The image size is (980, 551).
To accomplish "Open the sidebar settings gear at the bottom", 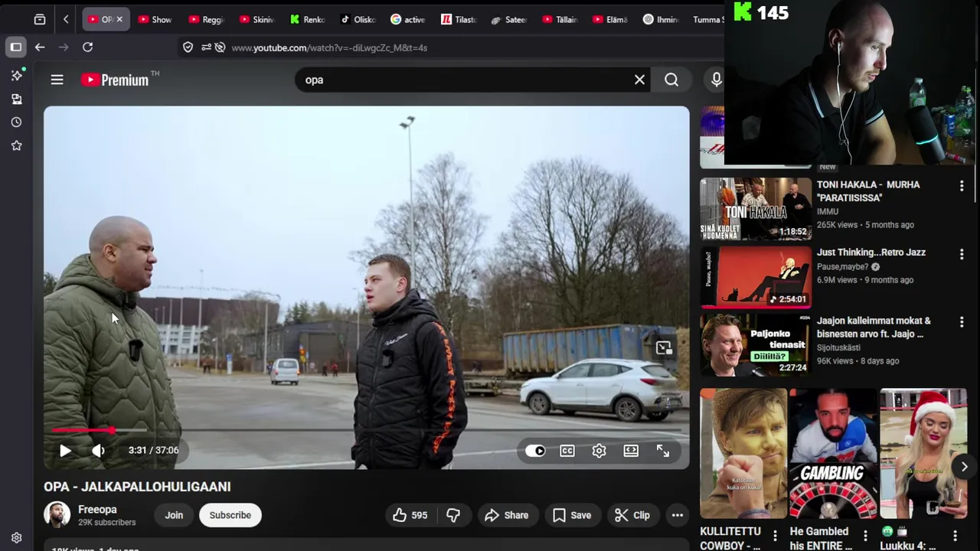I will [x=16, y=538].
